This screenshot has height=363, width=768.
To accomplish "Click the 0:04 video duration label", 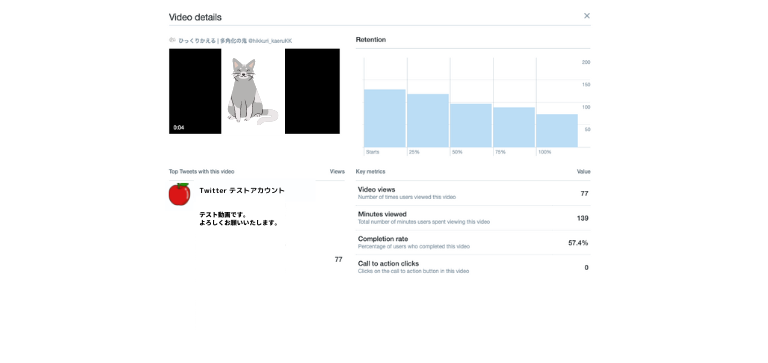I will tap(179, 128).
